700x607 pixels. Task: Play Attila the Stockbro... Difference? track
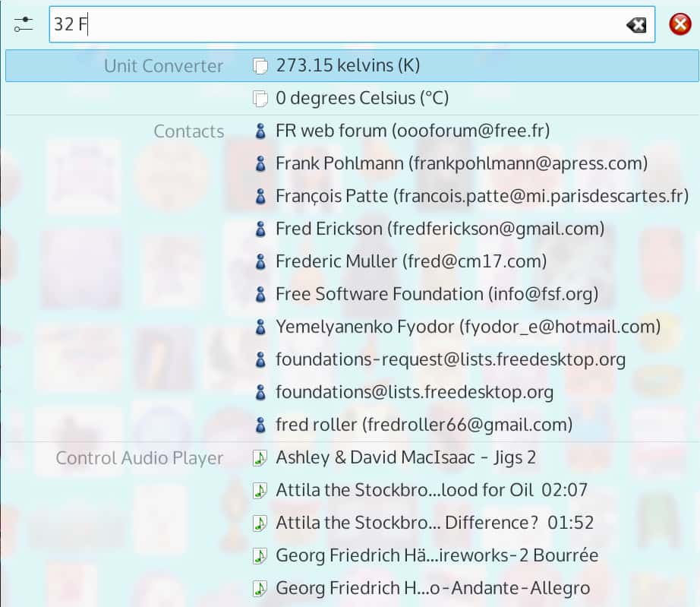point(352,523)
